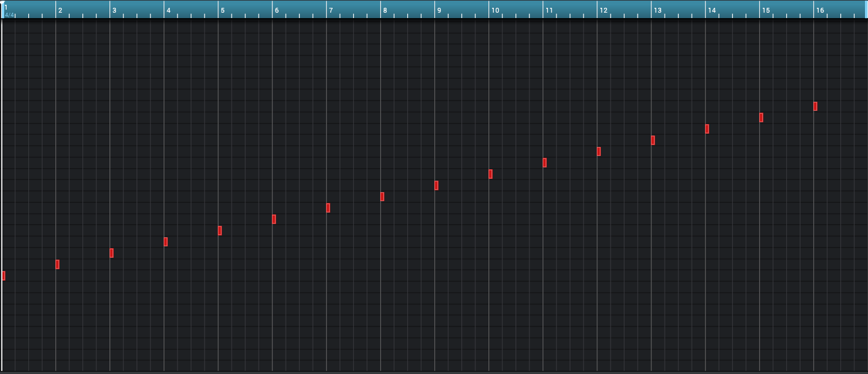This screenshot has height=374, width=868.
Task: Select the red note at bar 10
Action: 491,174
